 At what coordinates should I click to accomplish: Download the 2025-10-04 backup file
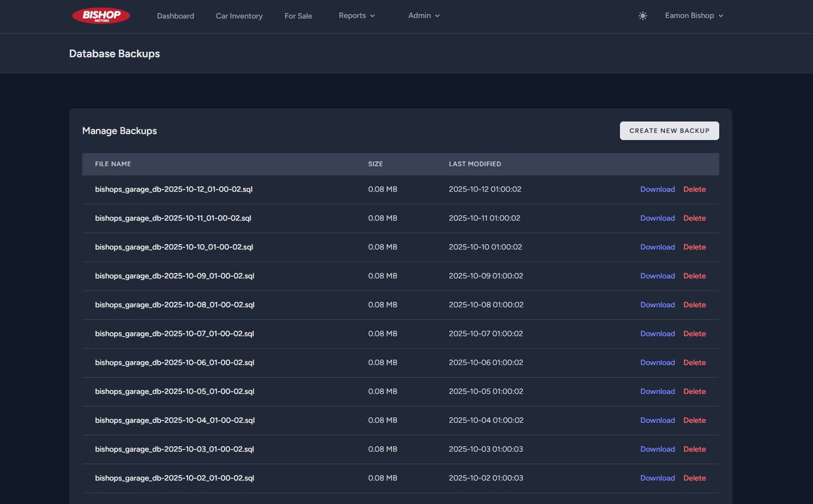point(658,420)
